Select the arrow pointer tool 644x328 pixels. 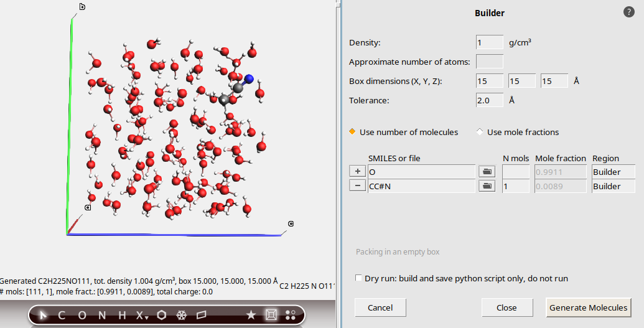43,315
